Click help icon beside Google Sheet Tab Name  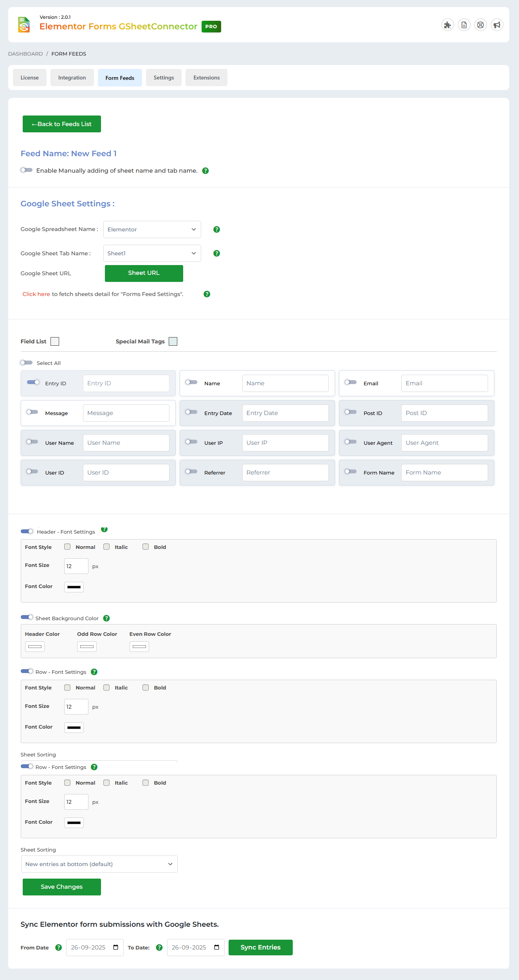(x=216, y=253)
